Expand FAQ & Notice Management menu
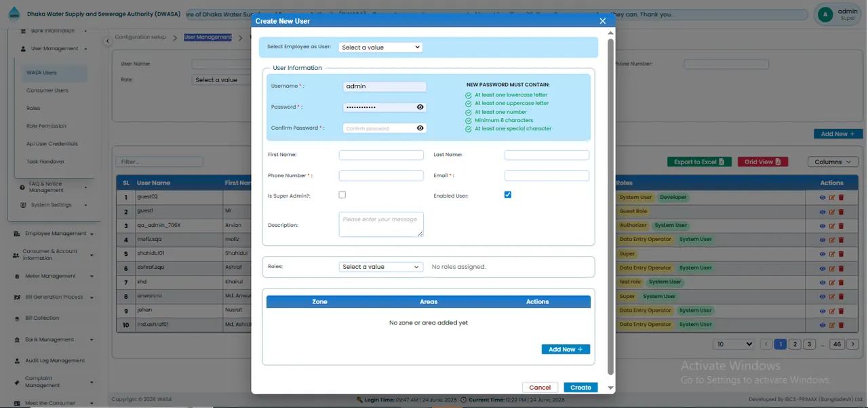Image resolution: width=868 pixels, height=408 pixels. pyautogui.click(x=54, y=187)
